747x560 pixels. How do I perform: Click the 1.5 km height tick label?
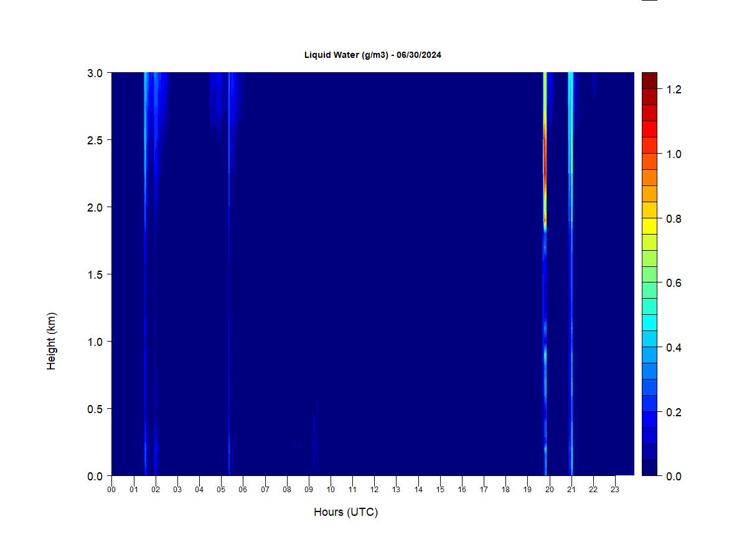tap(95, 274)
